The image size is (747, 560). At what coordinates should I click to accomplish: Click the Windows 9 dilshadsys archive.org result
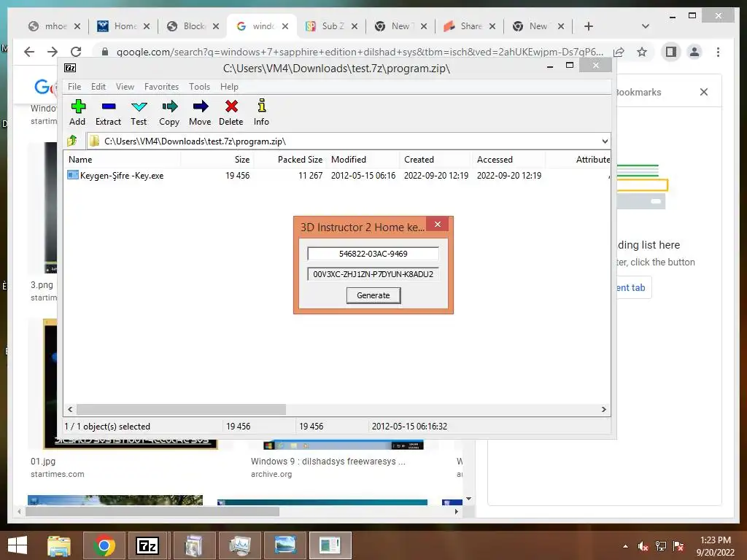[x=328, y=462]
